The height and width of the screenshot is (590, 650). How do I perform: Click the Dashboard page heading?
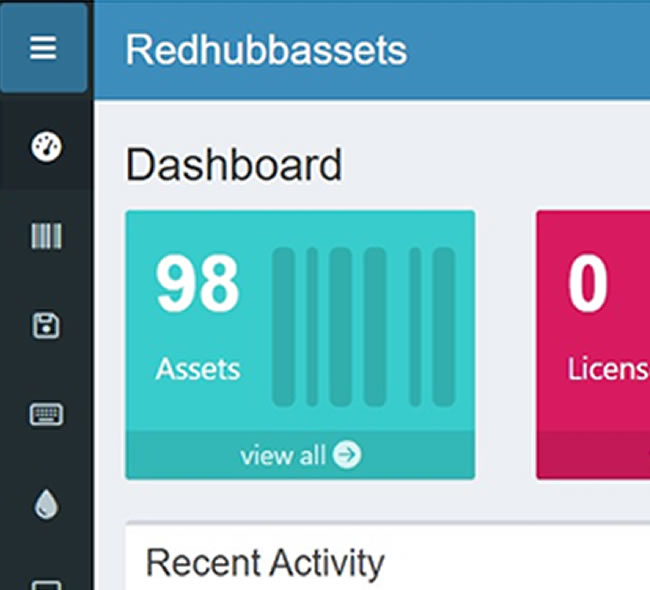tap(234, 165)
